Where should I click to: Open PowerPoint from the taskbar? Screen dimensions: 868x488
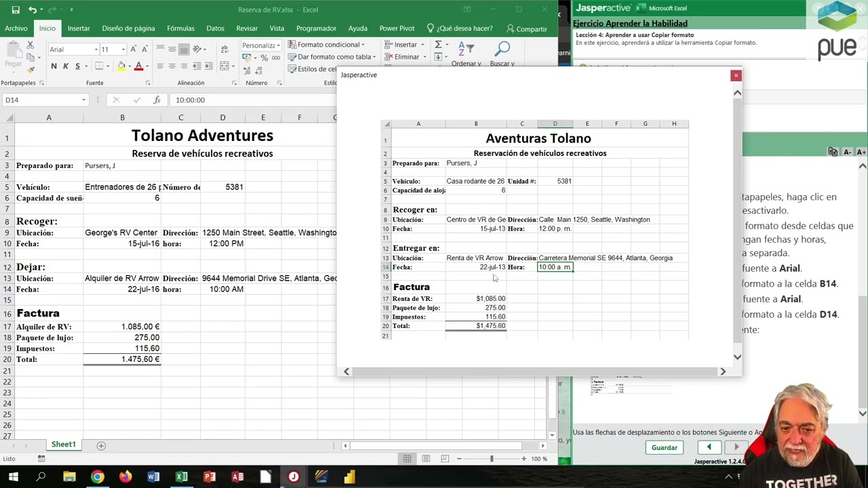tap(210, 477)
